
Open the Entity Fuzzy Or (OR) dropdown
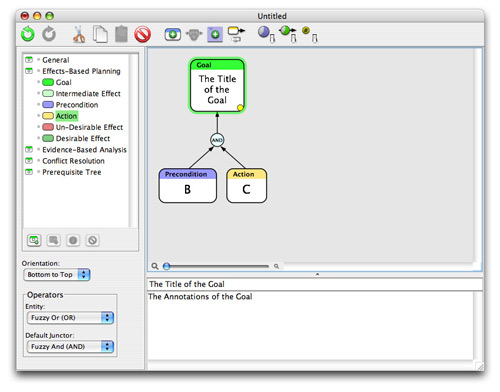[x=70, y=318]
